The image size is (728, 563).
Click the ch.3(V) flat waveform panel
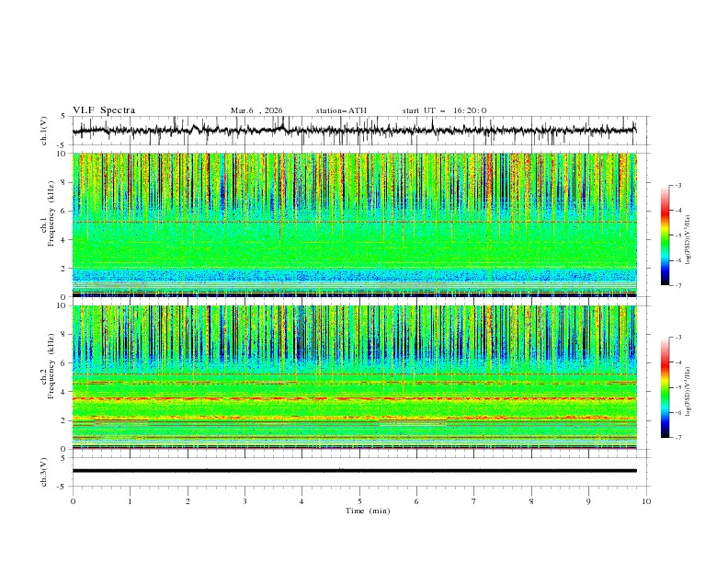tap(358, 470)
